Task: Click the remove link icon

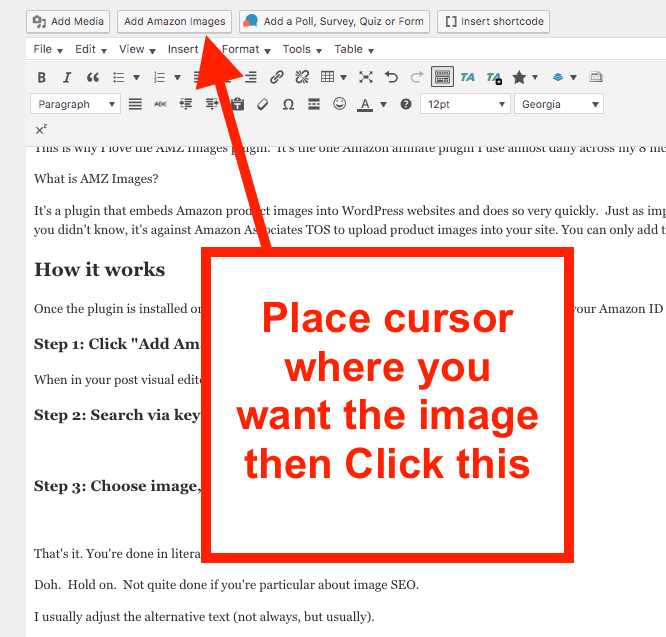Action: [x=302, y=77]
